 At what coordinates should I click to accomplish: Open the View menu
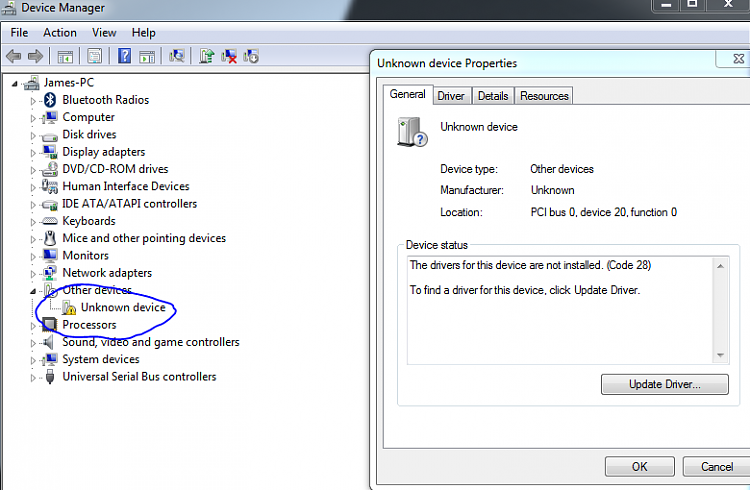point(104,33)
